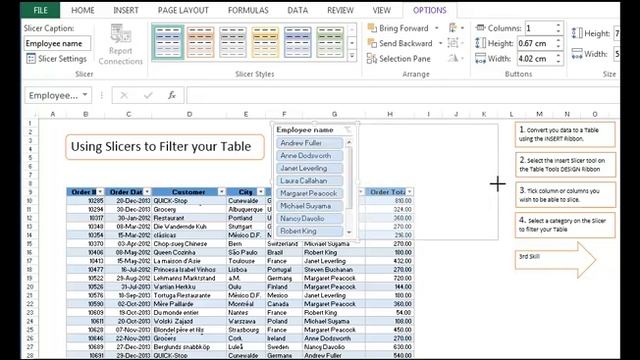Click the slicer scrollbar up arrow

[x=349, y=142]
